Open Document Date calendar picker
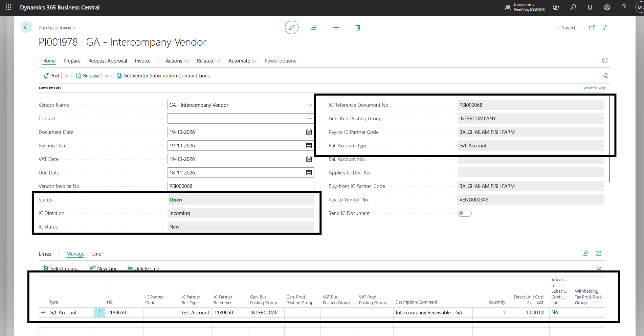 [309, 132]
